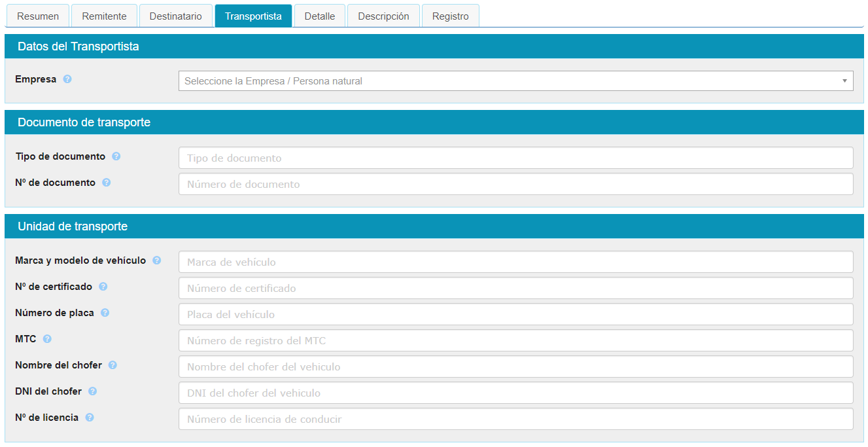
Task: Switch to the Resumen tab
Action: point(38,16)
